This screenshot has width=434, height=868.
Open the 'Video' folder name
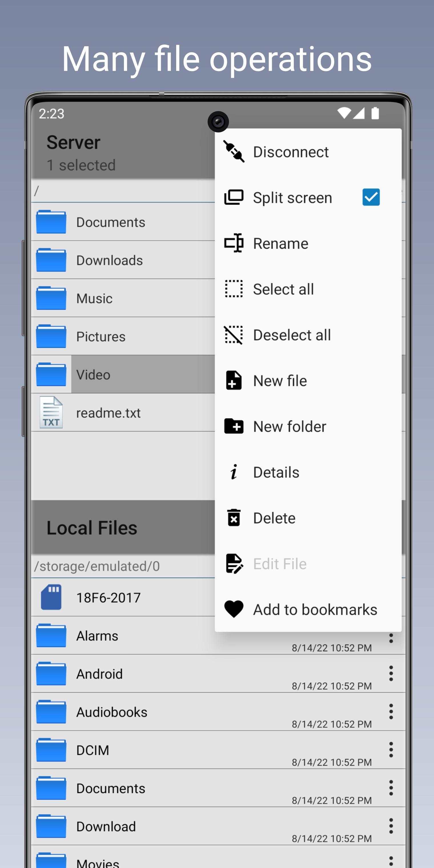(x=93, y=375)
